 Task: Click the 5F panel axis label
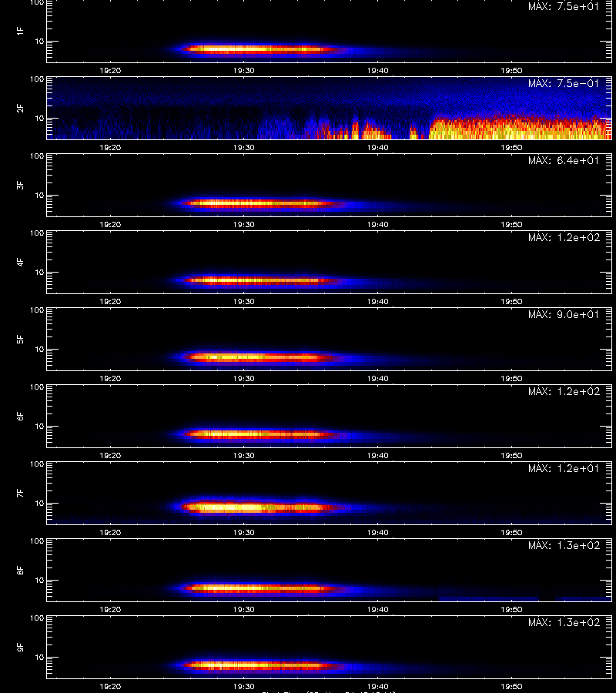click(x=20, y=339)
